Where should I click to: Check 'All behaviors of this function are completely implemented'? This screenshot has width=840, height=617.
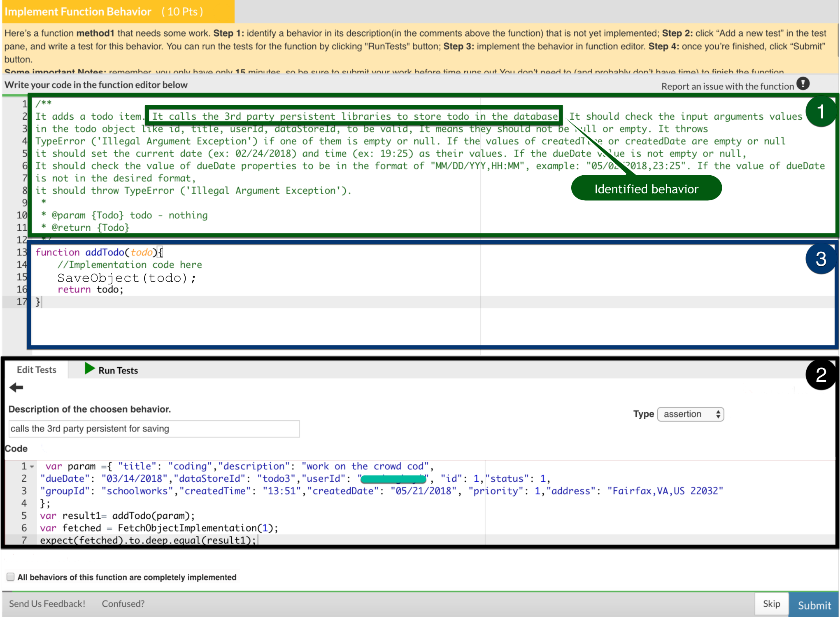pos(11,577)
